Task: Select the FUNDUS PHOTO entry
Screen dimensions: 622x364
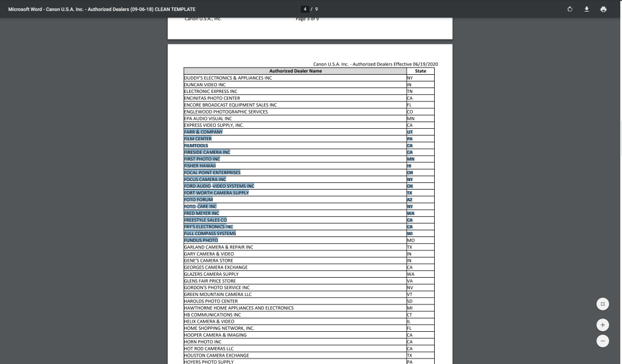Action: pos(201,240)
